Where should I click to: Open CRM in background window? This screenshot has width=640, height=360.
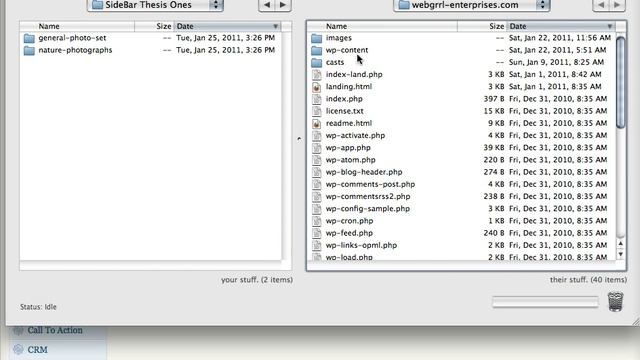38,350
